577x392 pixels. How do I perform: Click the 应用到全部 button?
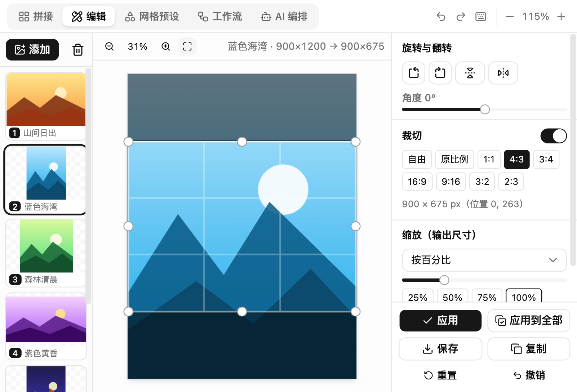pyautogui.click(x=529, y=321)
